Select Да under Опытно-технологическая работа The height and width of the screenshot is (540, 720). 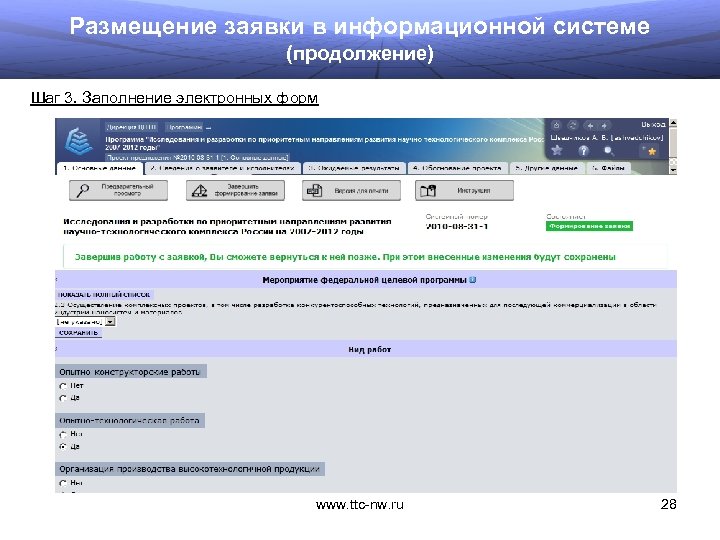tap(63, 446)
